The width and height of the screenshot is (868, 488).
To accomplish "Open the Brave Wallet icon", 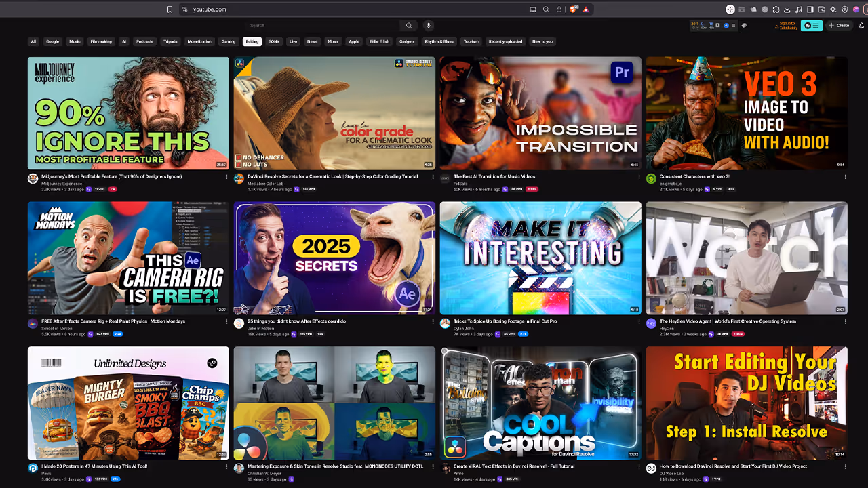I will (822, 9).
